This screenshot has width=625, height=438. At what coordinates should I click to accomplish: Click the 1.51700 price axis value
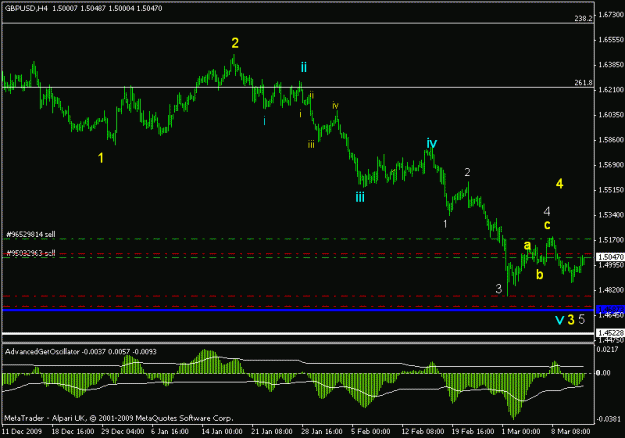pos(611,240)
